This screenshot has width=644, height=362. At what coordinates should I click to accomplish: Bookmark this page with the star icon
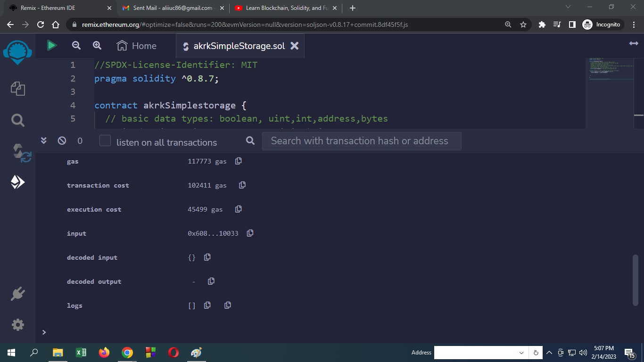523,25
